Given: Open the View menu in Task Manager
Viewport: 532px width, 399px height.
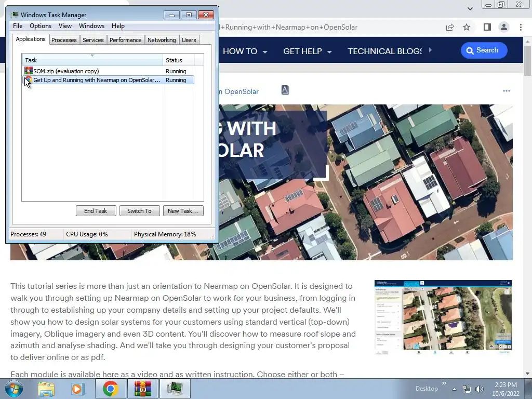Looking at the screenshot, I should click(65, 26).
